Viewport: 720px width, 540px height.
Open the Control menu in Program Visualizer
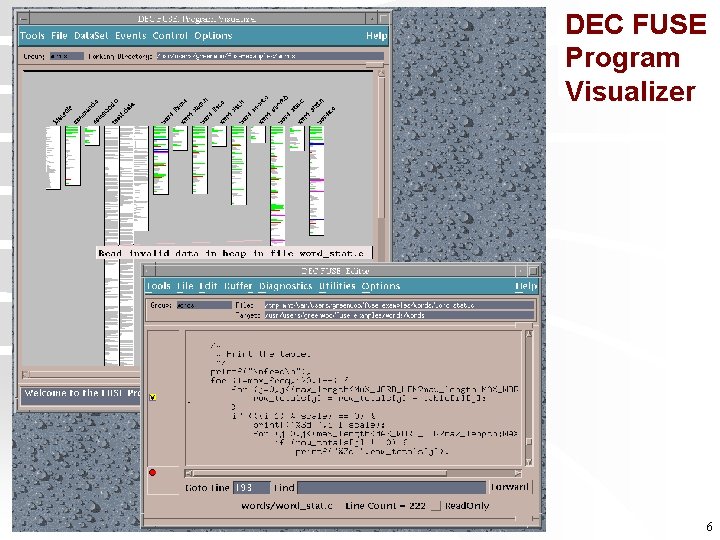[170, 35]
